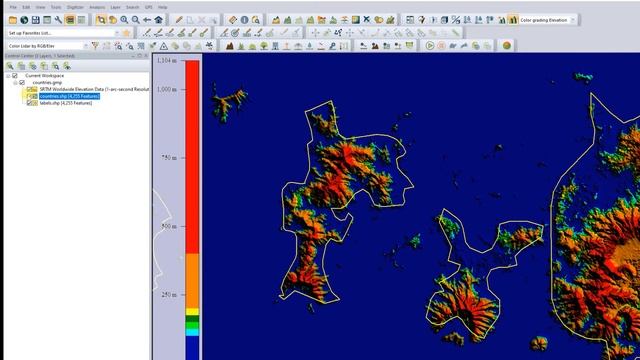Viewport: 640px width, 360px height.
Task: Select the Measure ruler tool
Action: point(233,20)
